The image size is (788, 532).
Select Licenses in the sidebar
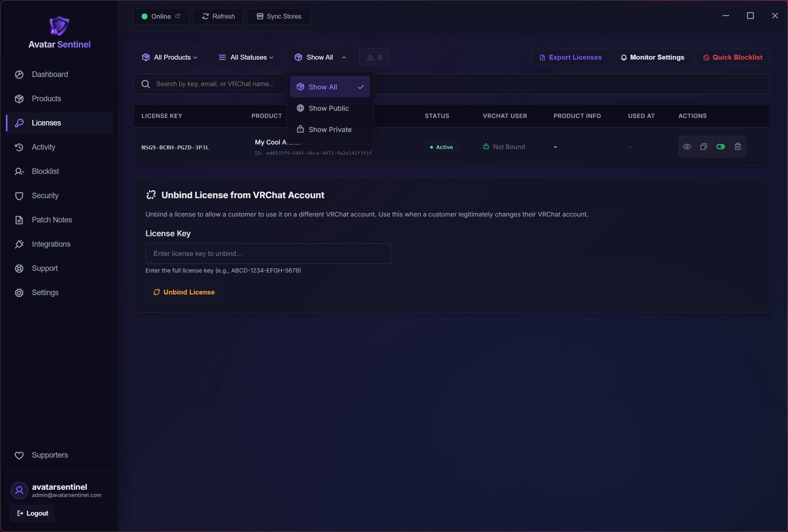pos(60,123)
